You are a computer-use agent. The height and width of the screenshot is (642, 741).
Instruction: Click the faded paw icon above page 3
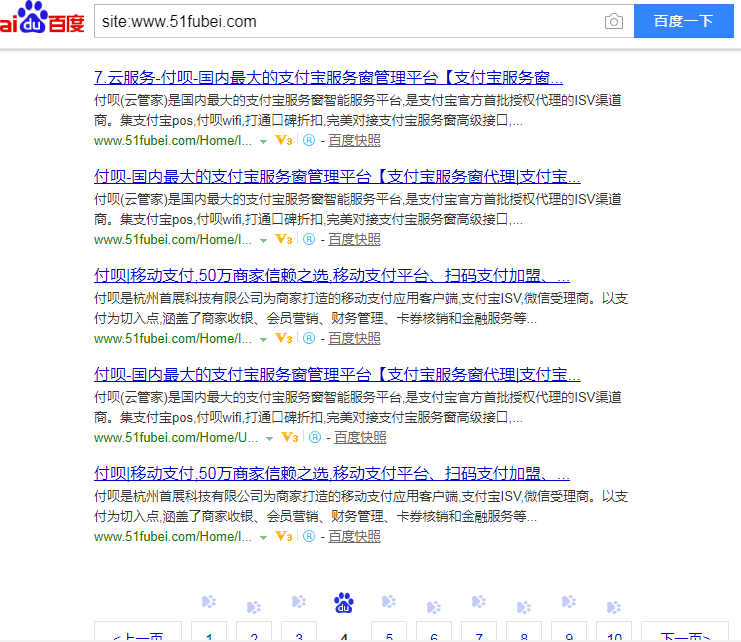(x=299, y=601)
